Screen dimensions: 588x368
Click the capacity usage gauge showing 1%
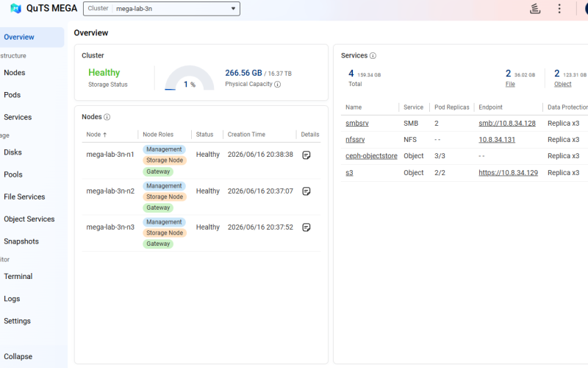[190, 78]
